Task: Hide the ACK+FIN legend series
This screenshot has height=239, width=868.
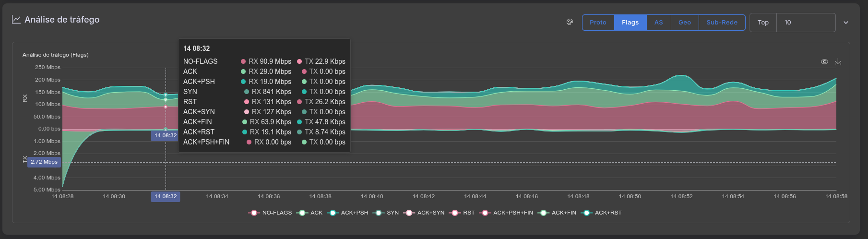Action: coord(558,213)
